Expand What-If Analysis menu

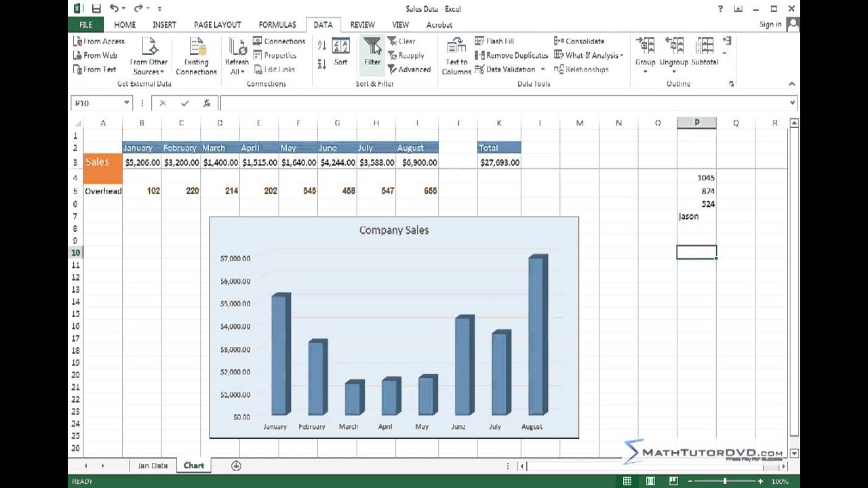[589, 56]
